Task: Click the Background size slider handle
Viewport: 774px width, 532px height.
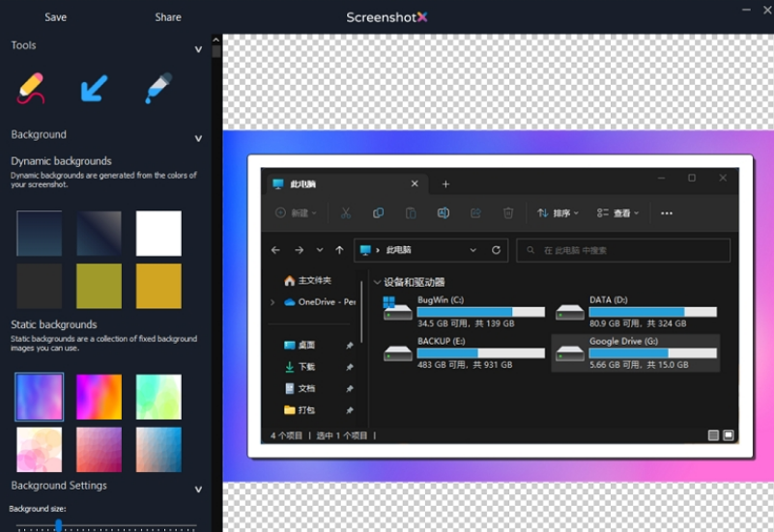Action: coord(58,525)
